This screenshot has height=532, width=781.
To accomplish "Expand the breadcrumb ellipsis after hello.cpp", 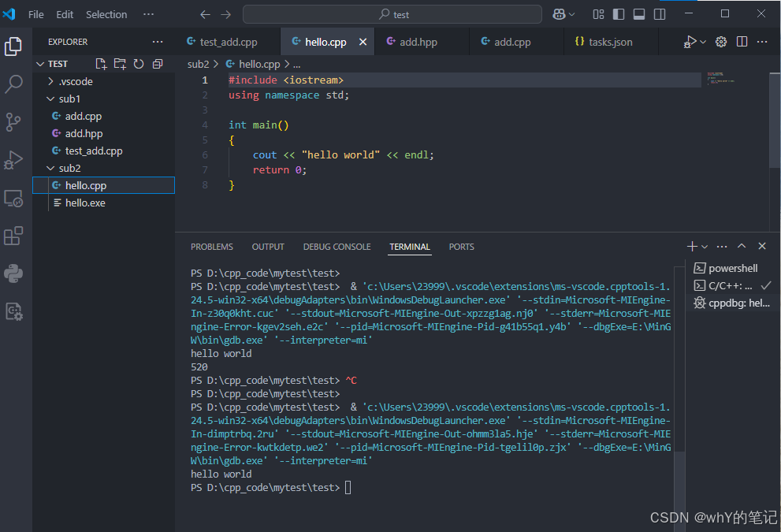I will [297, 65].
